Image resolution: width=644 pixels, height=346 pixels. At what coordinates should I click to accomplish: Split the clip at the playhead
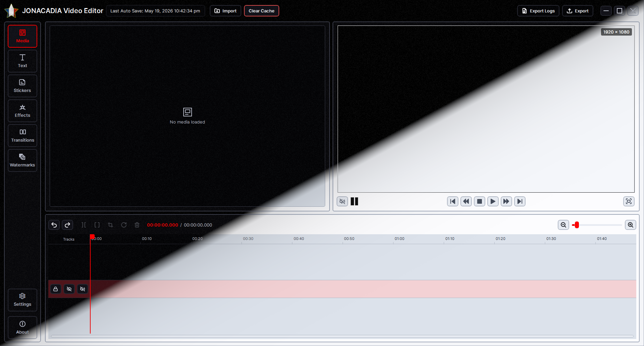[84, 225]
